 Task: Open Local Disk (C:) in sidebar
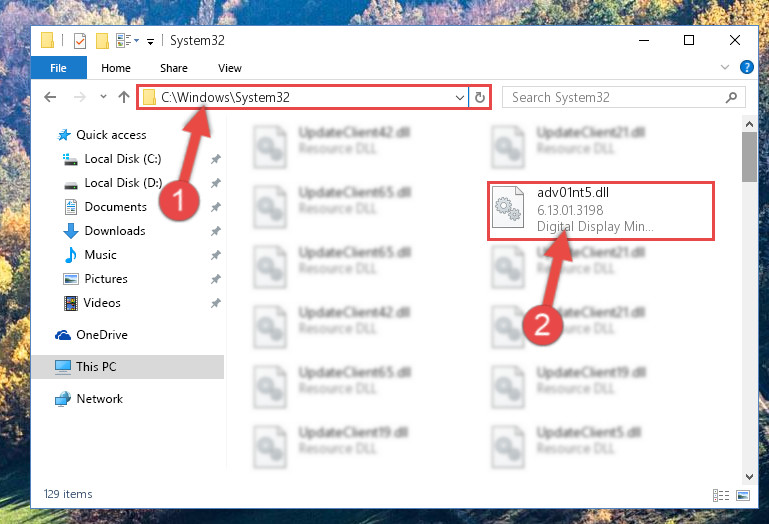[123, 159]
